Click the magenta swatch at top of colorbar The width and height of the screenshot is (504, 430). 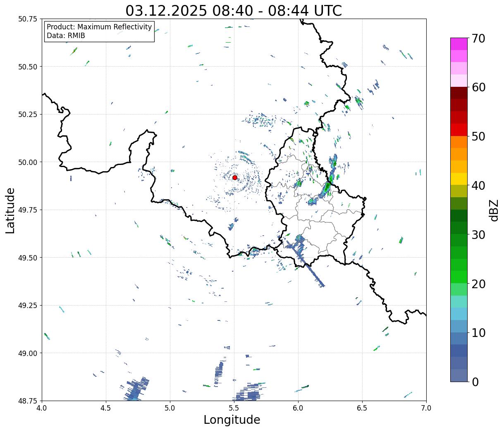coord(459,44)
